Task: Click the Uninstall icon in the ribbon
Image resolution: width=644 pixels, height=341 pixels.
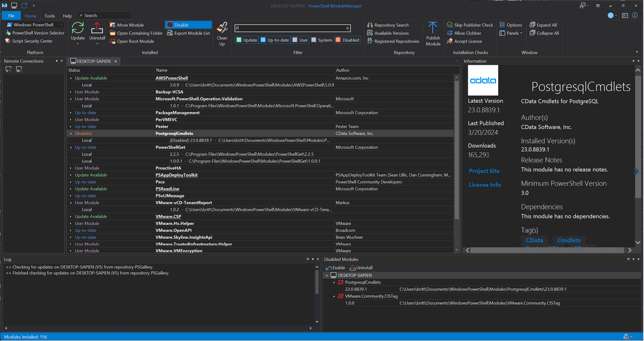Action: click(97, 28)
